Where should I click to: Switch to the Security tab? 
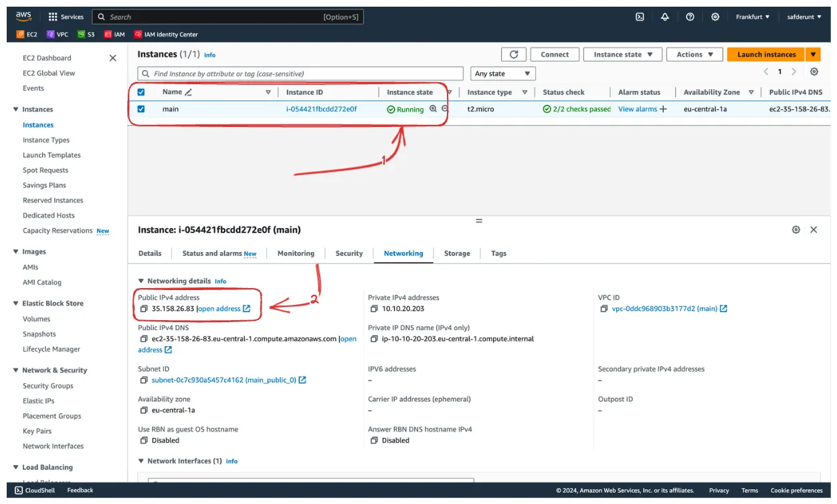[349, 253]
